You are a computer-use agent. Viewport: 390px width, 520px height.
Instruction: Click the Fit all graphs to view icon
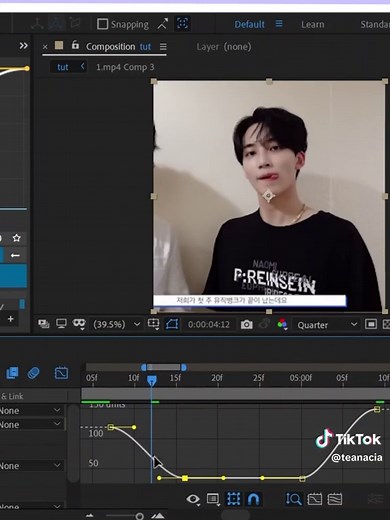pos(335,499)
